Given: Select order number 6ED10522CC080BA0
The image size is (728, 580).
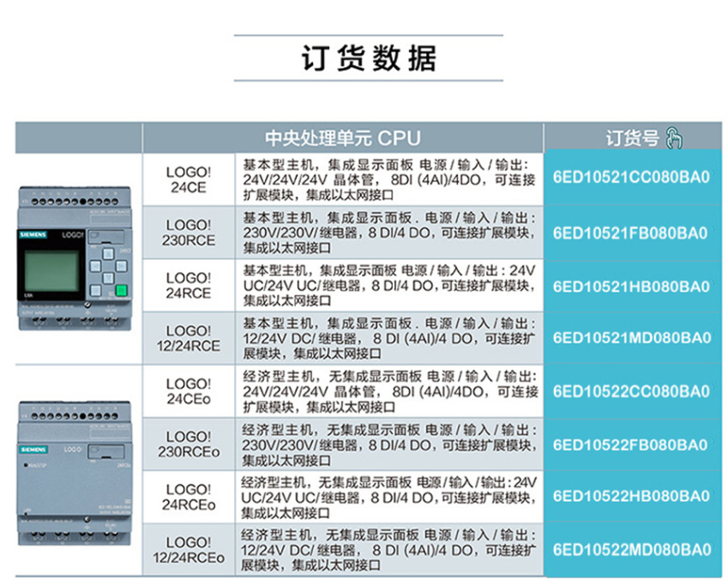Looking at the screenshot, I should (631, 391).
